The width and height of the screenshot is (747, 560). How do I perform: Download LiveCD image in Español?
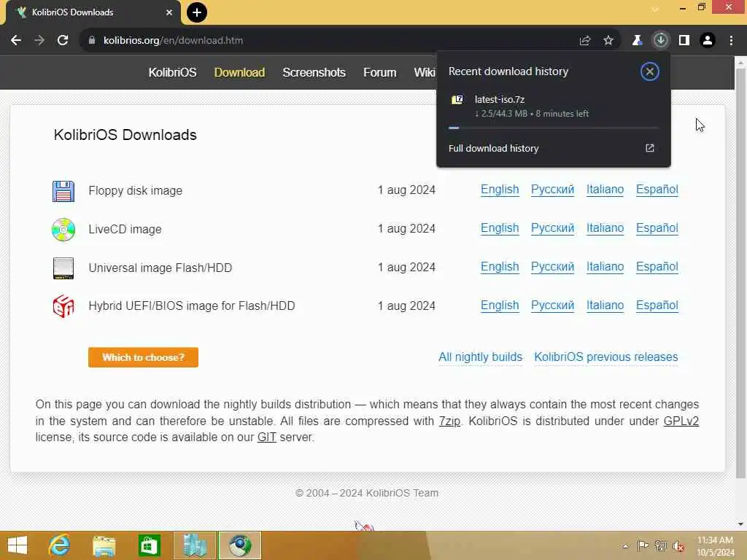pos(657,228)
